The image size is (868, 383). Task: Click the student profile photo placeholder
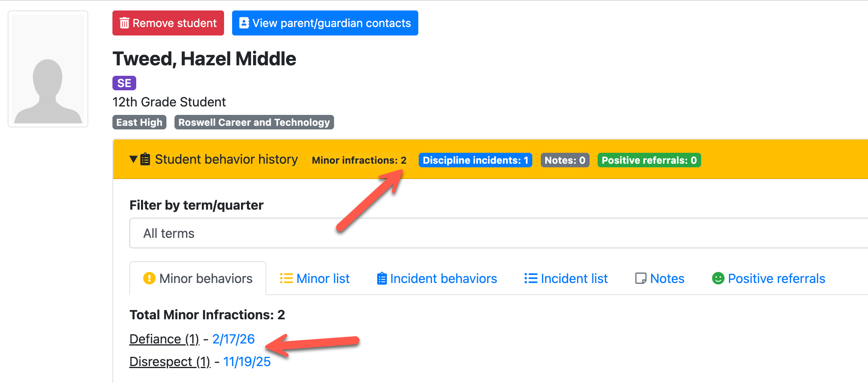pos(48,69)
